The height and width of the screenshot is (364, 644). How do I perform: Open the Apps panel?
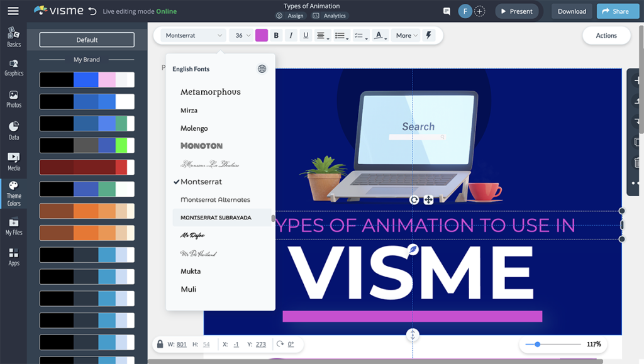(x=13, y=256)
